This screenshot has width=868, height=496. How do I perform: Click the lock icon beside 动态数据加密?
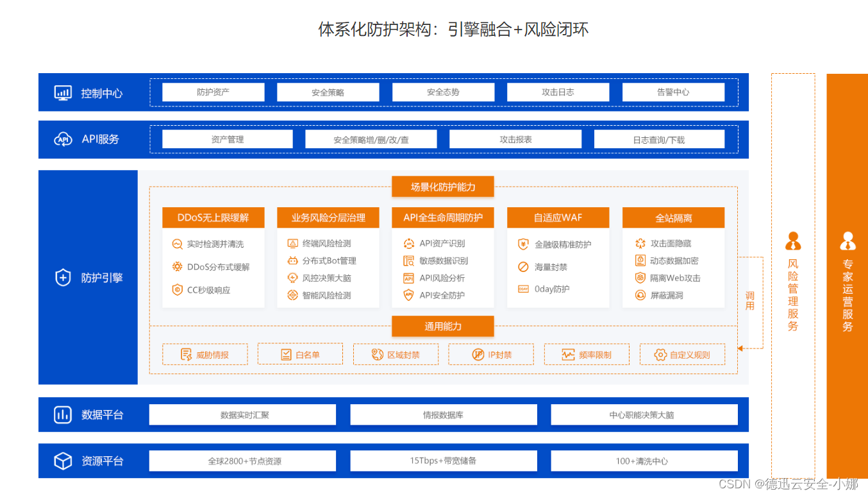point(640,261)
